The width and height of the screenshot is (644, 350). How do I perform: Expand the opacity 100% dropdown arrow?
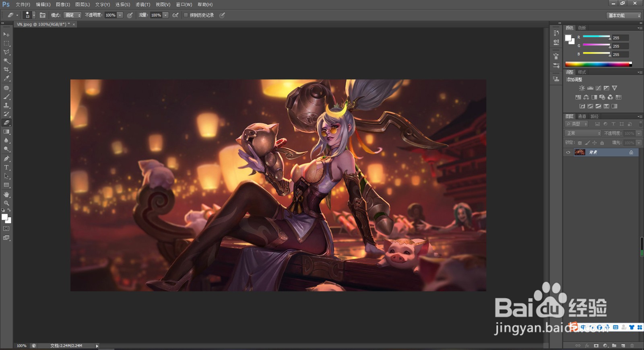(x=120, y=15)
